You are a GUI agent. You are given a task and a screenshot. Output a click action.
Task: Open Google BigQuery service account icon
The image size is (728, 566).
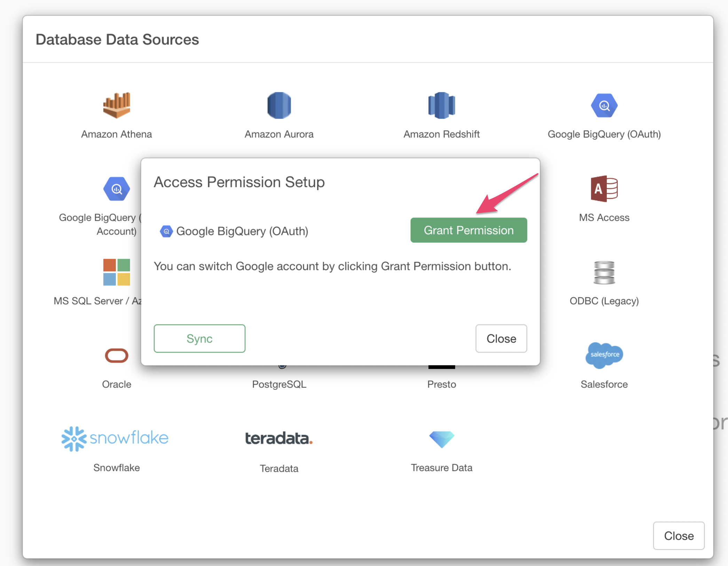(x=117, y=189)
